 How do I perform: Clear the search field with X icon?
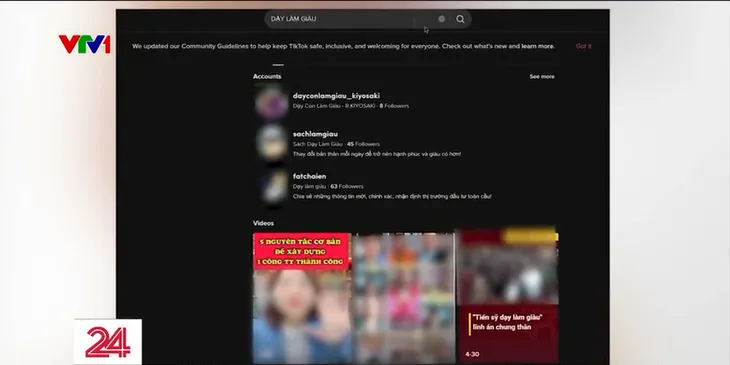tap(441, 19)
